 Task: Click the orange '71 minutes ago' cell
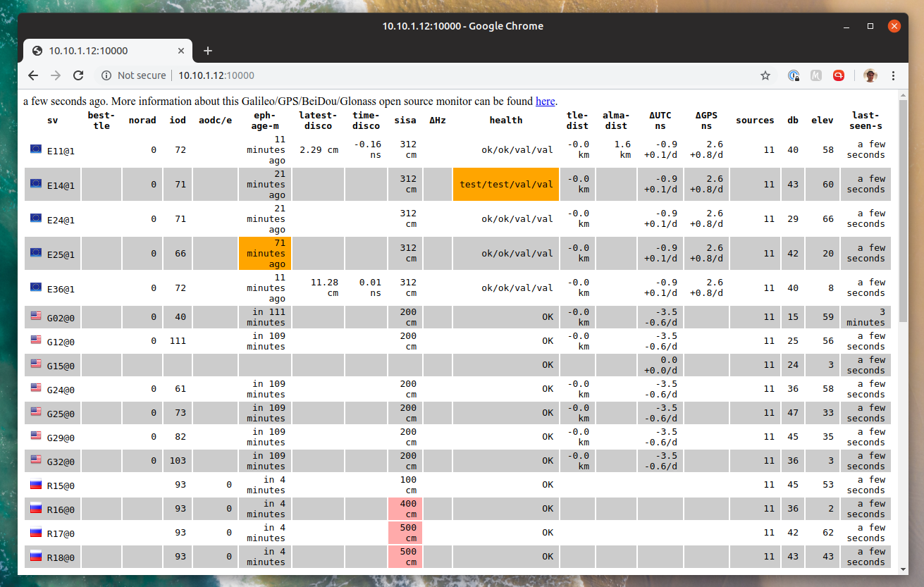click(265, 253)
